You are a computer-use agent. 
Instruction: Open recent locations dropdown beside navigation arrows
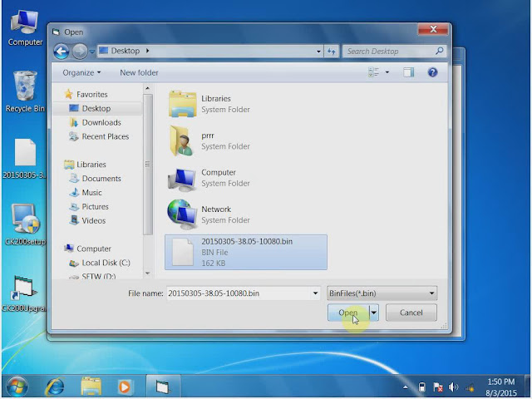pos(91,52)
